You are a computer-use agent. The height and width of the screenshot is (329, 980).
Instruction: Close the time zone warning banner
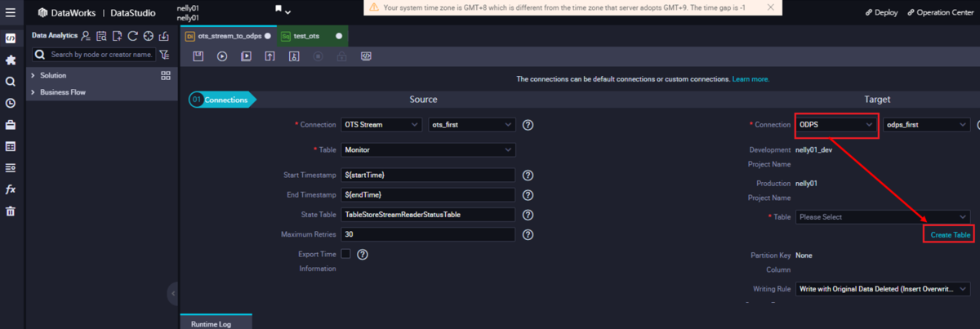(771, 7)
